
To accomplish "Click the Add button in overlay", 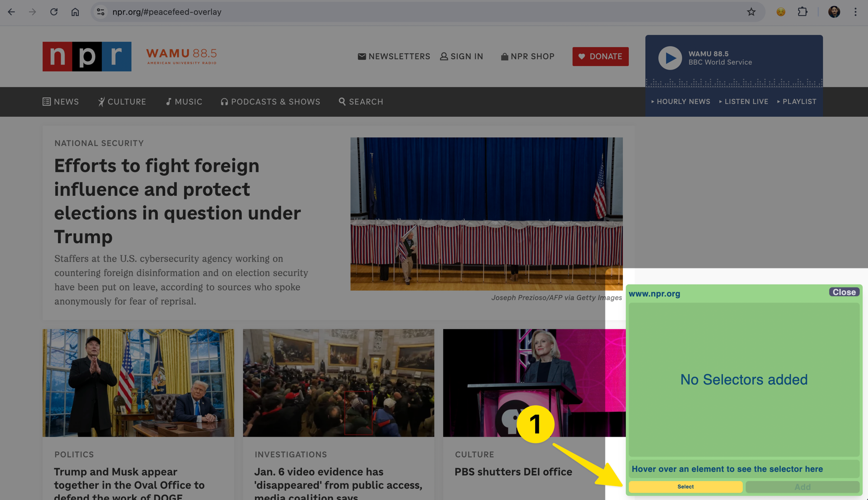I will point(802,487).
